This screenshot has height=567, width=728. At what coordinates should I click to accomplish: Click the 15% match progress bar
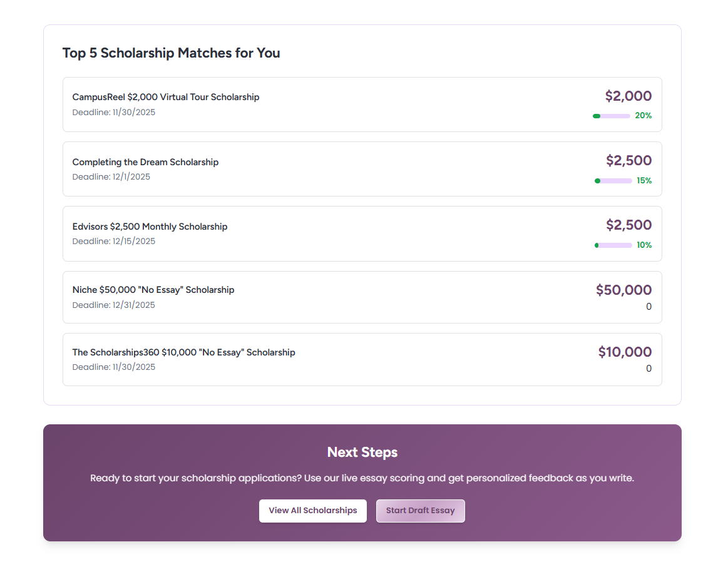pyautogui.click(x=613, y=181)
